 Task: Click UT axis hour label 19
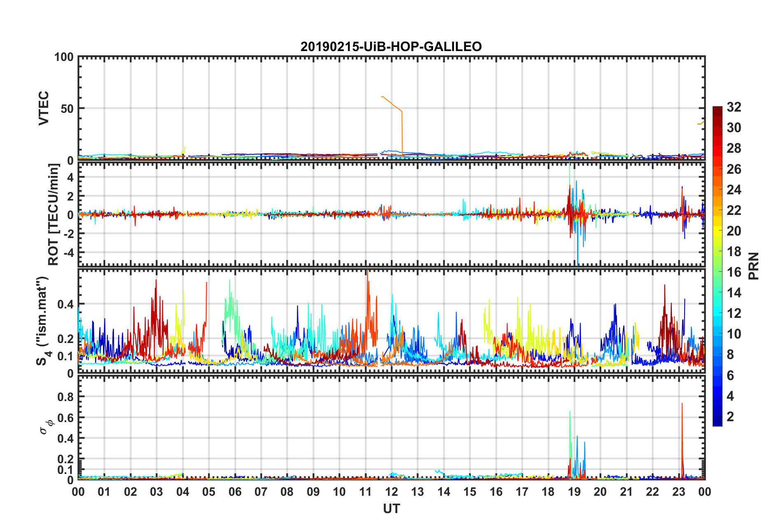[574, 492]
